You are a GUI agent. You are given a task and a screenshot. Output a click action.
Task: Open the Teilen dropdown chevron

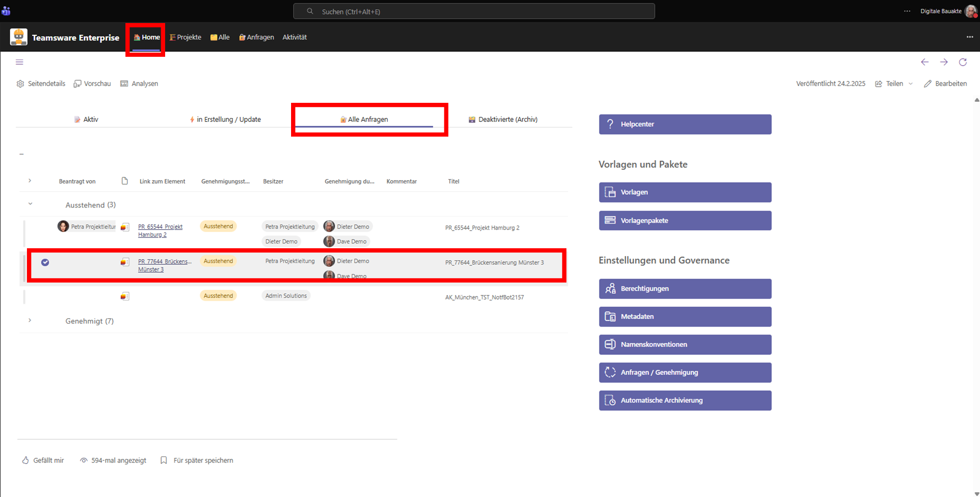[x=910, y=84]
